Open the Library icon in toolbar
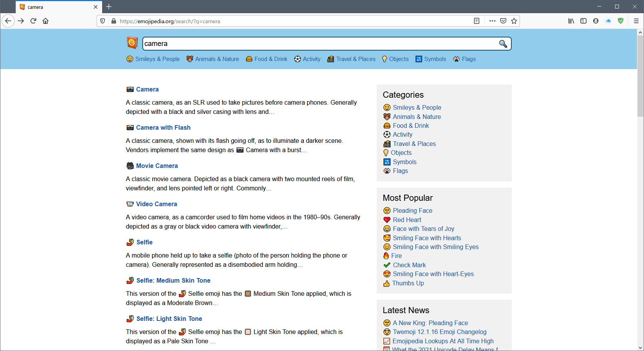Screen dimensions: 644x351 571,21
